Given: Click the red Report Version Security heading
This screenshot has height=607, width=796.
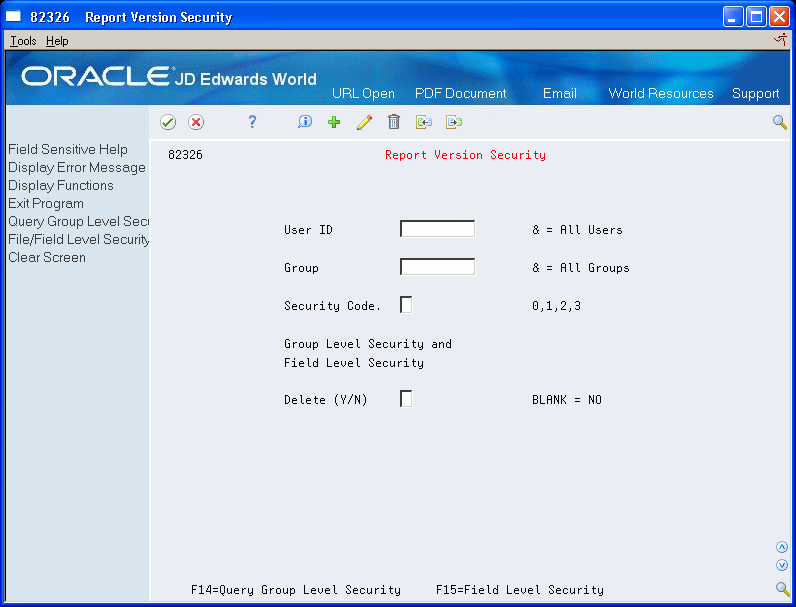Looking at the screenshot, I should point(465,155).
